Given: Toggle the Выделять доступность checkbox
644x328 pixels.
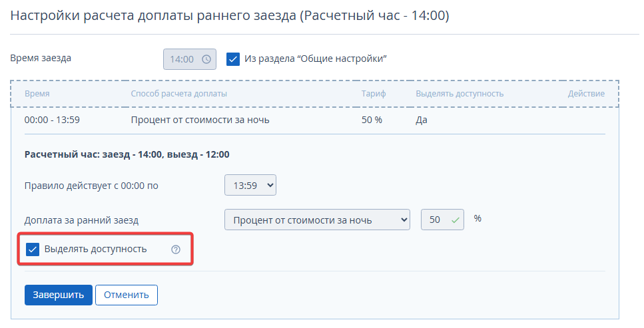Looking at the screenshot, I should (x=33, y=249).
